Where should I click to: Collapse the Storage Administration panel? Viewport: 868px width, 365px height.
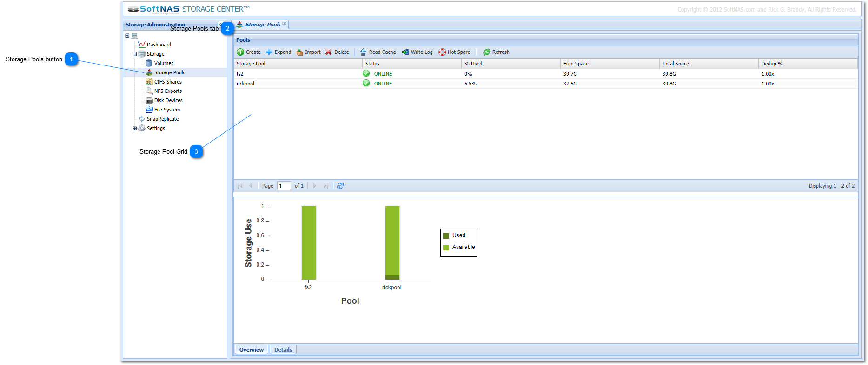click(220, 24)
